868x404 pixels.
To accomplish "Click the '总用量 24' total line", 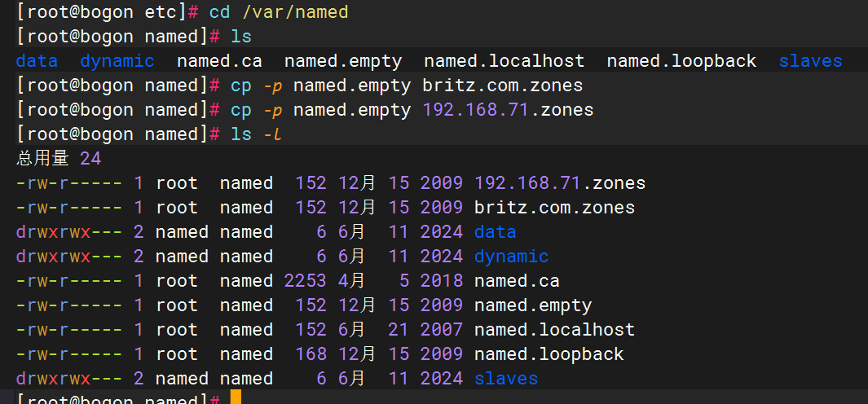I will 59,160.
